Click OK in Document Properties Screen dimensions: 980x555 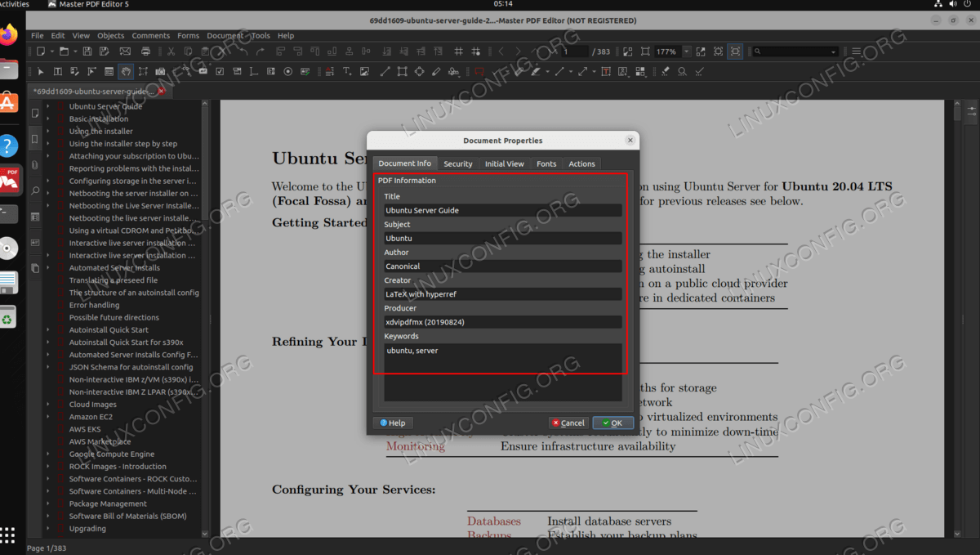coord(612,423)
